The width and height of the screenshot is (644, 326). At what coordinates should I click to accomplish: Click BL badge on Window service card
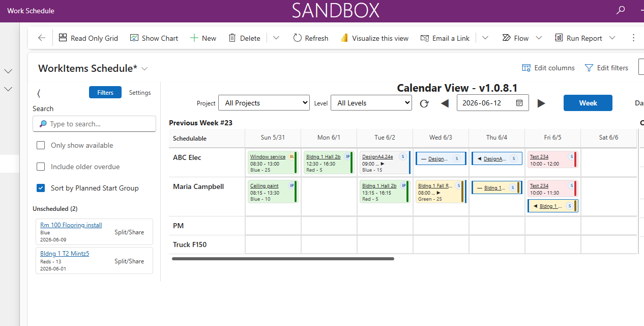point(292,156)
